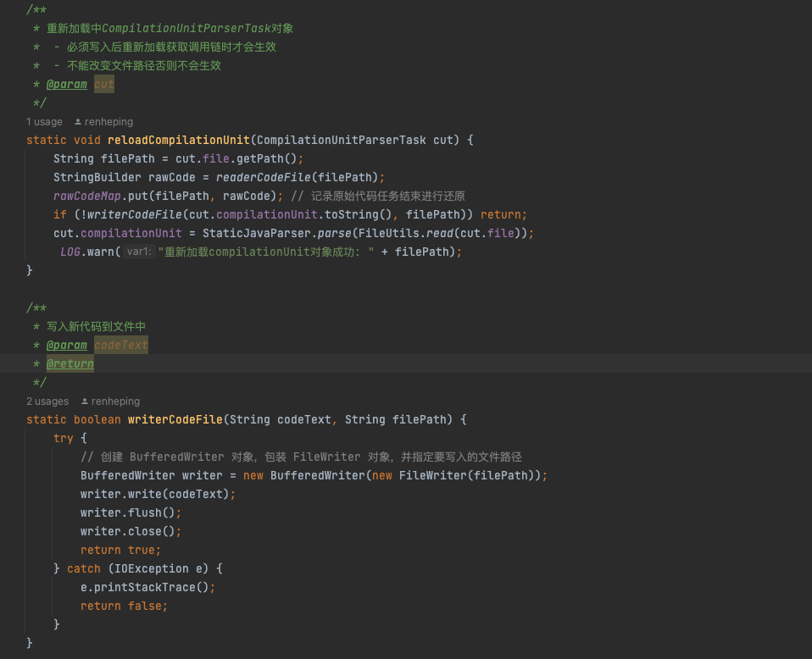Click the @return Javadoc tag
The width and height of the screenshot is (812, 659).
click(x=70, y=364)
